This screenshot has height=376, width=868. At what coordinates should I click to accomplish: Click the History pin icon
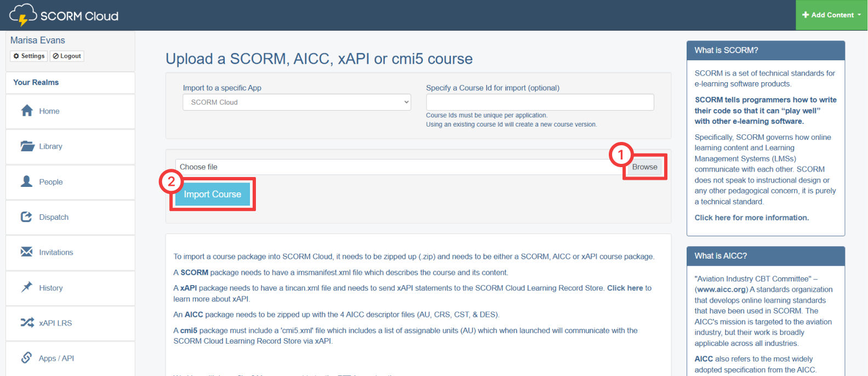tap(27, 287)
